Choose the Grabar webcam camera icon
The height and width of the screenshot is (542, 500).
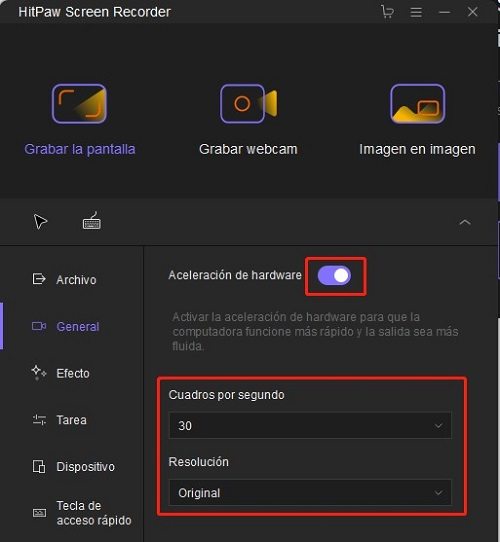click(x=249, y=103)
